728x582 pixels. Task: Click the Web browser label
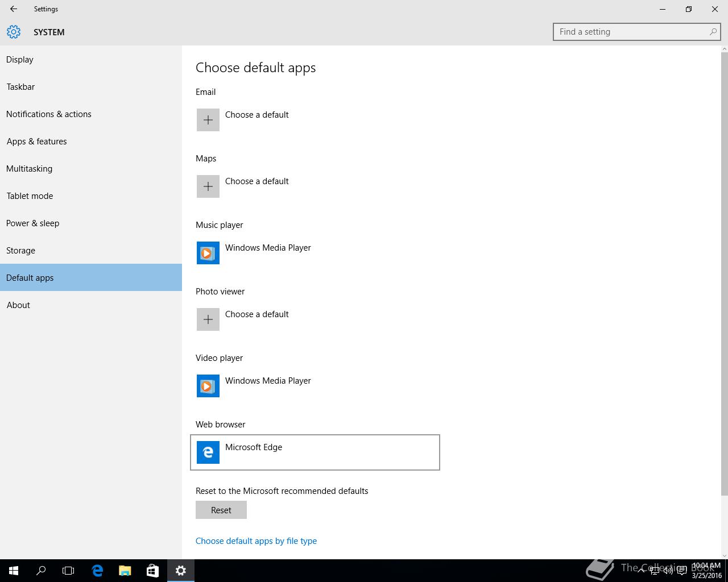(220, 424)
